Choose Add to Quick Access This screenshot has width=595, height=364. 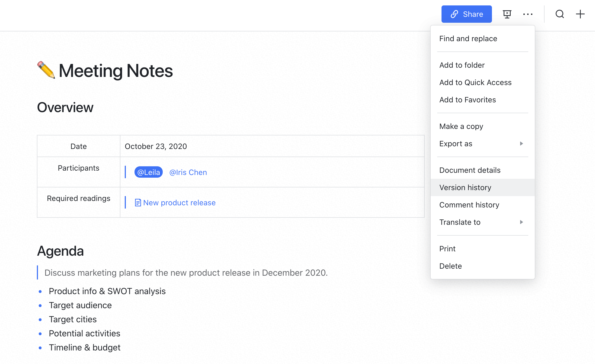(475, 82)
